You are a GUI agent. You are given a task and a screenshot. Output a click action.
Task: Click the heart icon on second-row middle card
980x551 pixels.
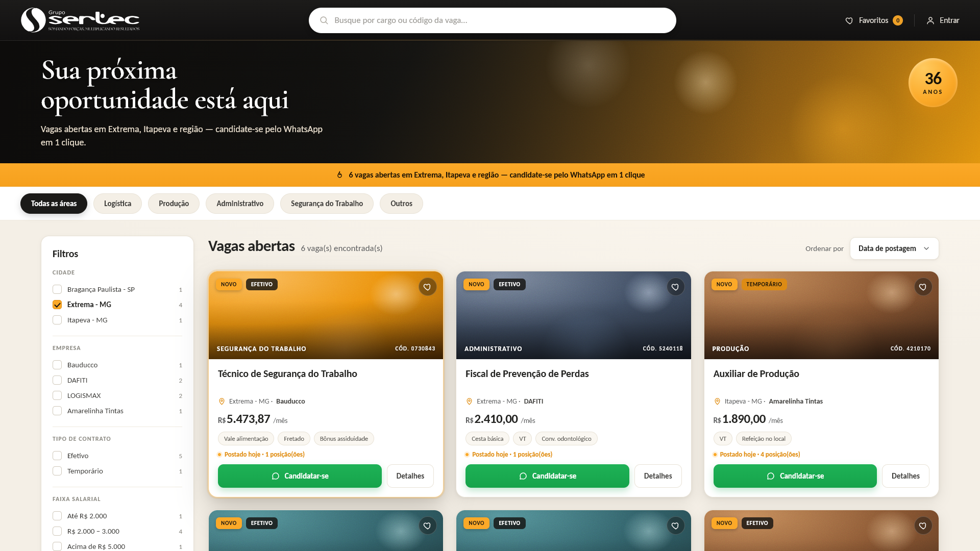[675, 525]
